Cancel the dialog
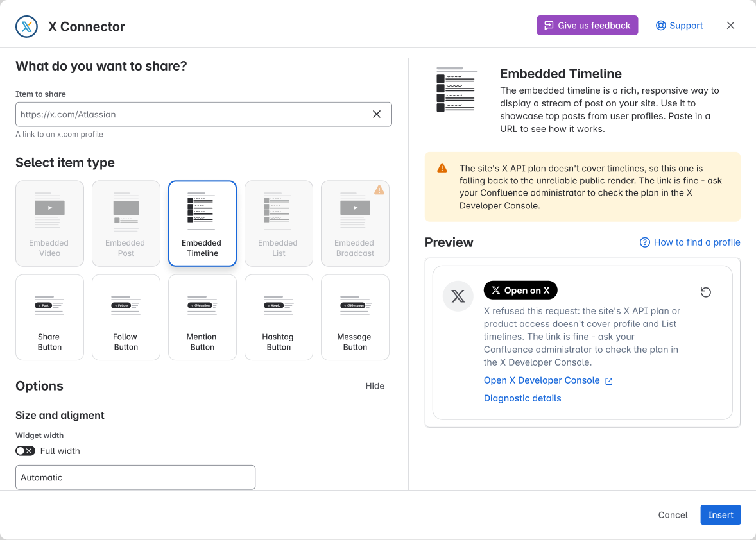Screen dimensions: 756x540 673,515
